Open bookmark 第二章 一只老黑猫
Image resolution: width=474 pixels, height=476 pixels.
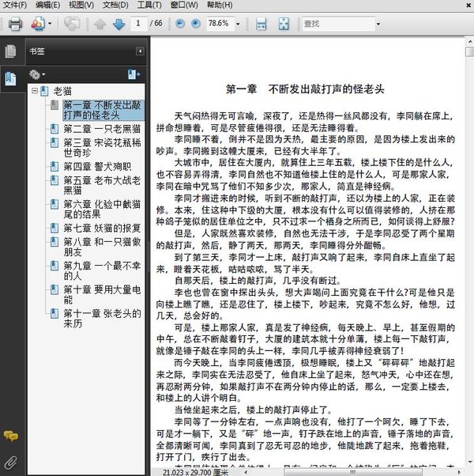point(103,128)
